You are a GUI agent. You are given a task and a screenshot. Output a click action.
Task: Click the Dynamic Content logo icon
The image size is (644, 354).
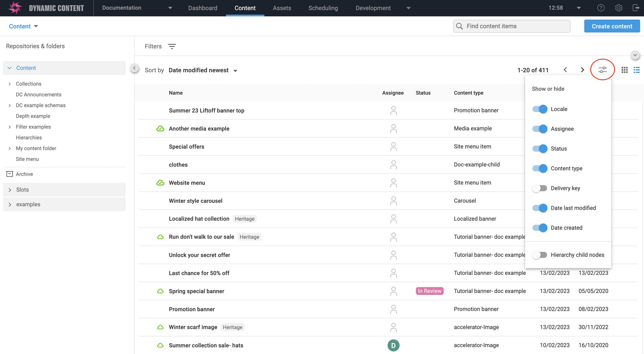click(14, 8)
